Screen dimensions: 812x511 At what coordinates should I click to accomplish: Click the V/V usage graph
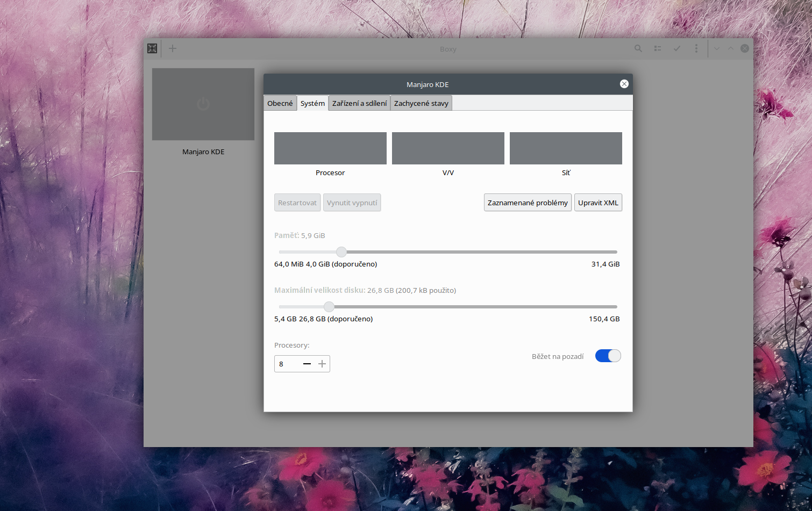[448, 148]
